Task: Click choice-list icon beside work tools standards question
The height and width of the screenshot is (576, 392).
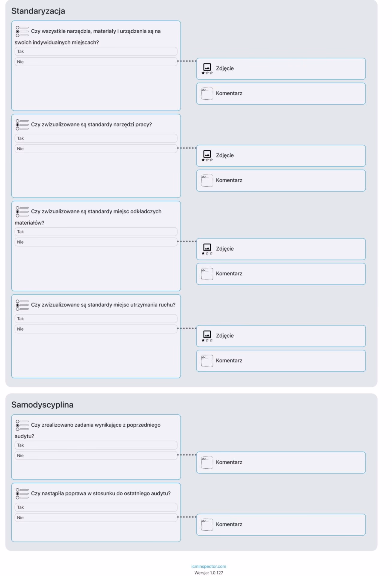Action: pos(22,125)
